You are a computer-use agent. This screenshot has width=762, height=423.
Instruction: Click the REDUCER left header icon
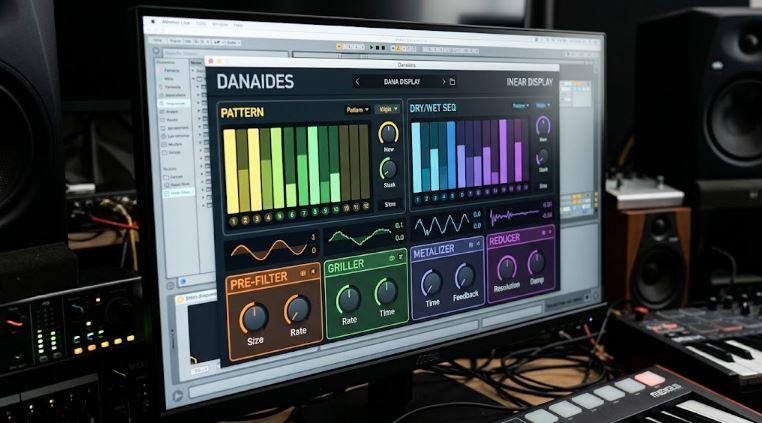point(543,233)
